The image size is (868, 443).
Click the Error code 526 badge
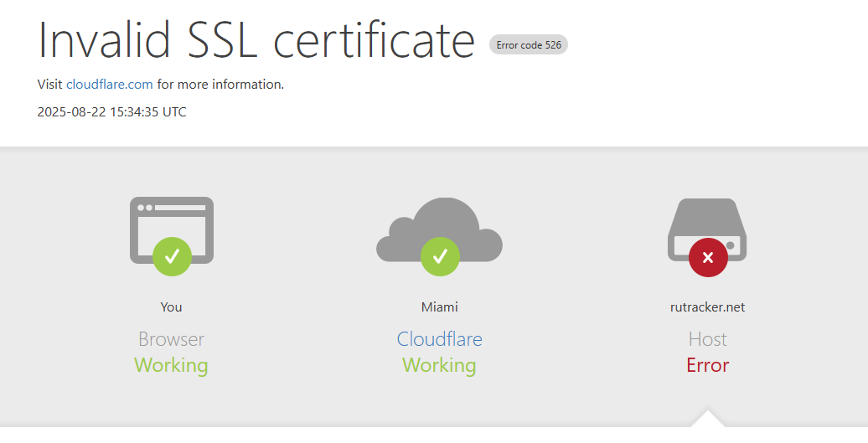pos(528,44)
